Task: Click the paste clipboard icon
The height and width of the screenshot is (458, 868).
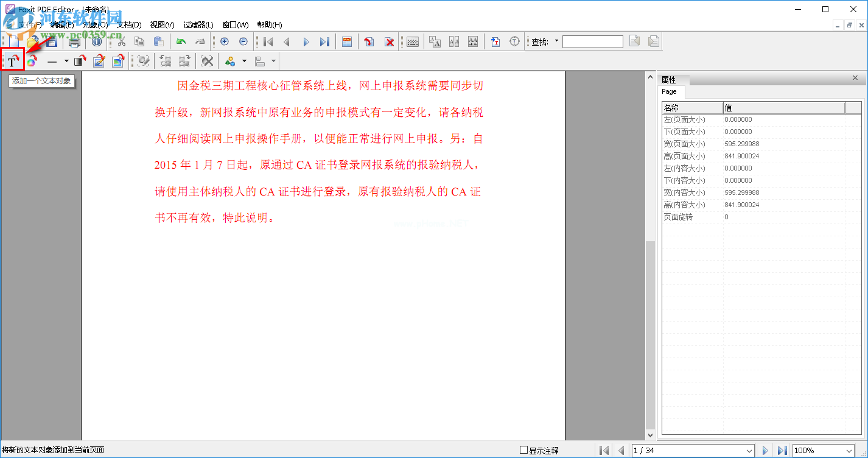Action: tap(158, 41)
